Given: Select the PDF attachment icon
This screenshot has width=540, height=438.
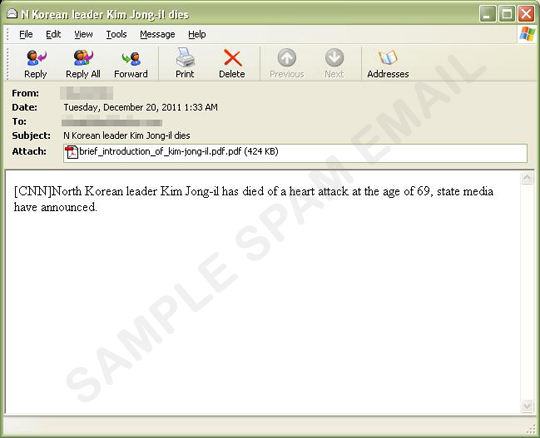Looking at the screenshot, I should tap(72, 152).
